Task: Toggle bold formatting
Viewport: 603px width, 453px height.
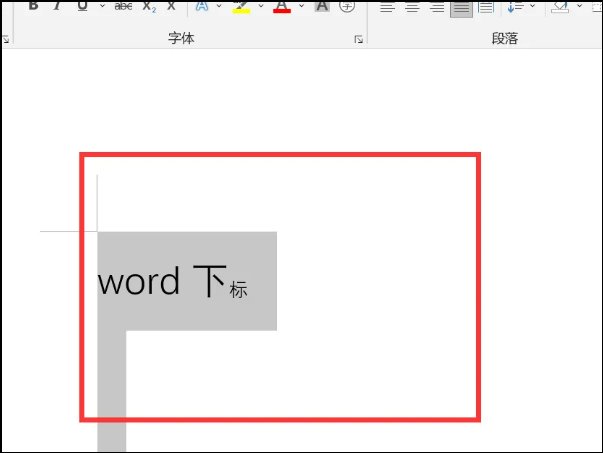Action: pos(33,5)
